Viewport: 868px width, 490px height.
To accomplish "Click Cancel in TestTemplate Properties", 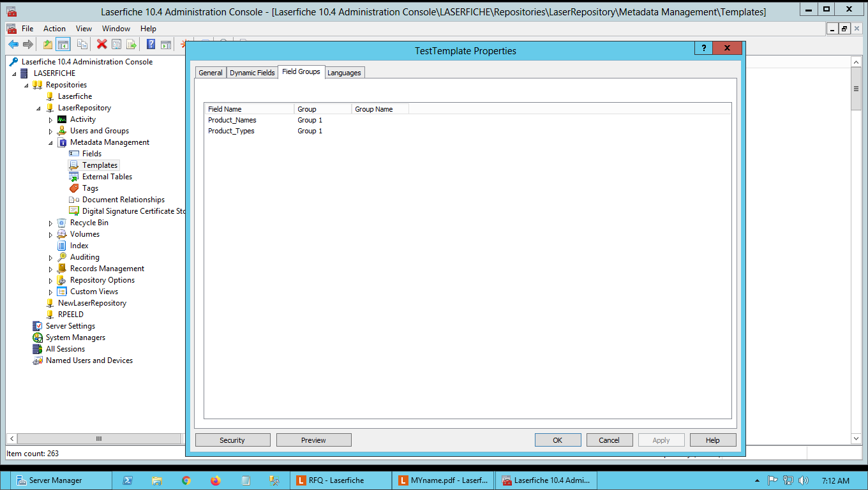I will point(609,440).
